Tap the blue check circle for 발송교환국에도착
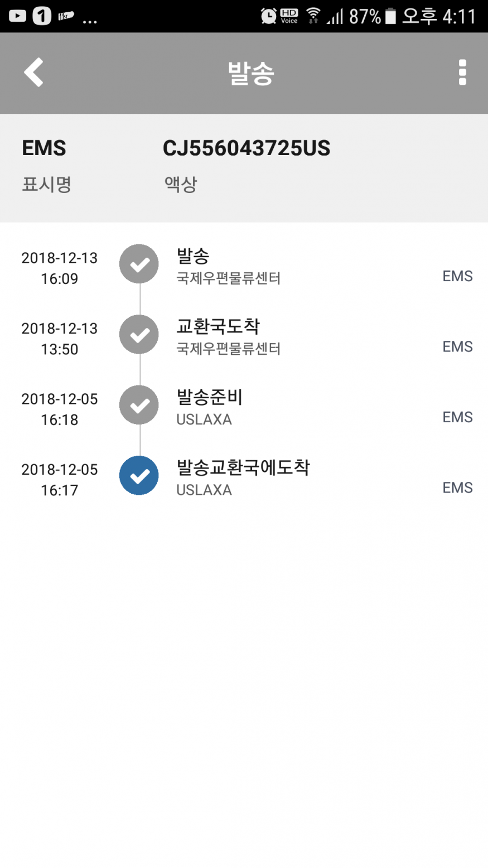This screenshot has width=488, height=868. coord(139,475)
